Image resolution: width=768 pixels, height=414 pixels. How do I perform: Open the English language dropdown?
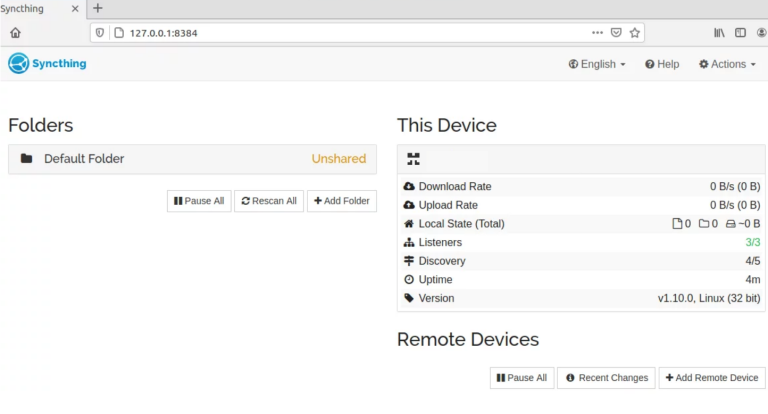click(597, 64)
